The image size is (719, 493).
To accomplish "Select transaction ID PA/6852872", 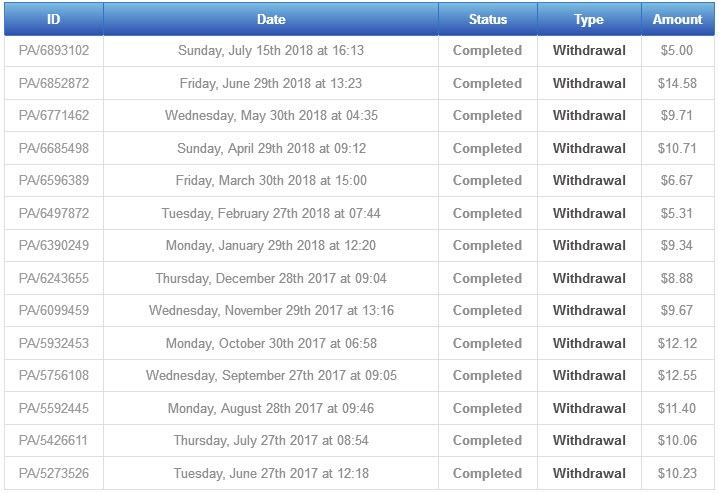I will (x=54, y=83).
